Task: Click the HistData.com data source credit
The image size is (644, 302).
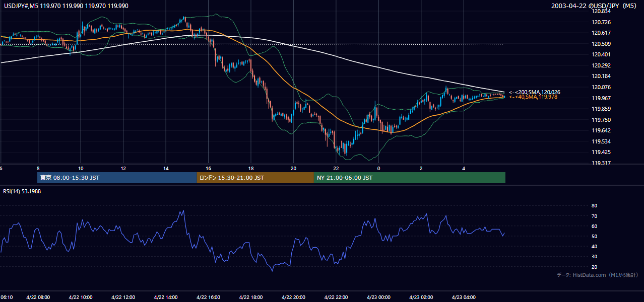Action: 598,275
